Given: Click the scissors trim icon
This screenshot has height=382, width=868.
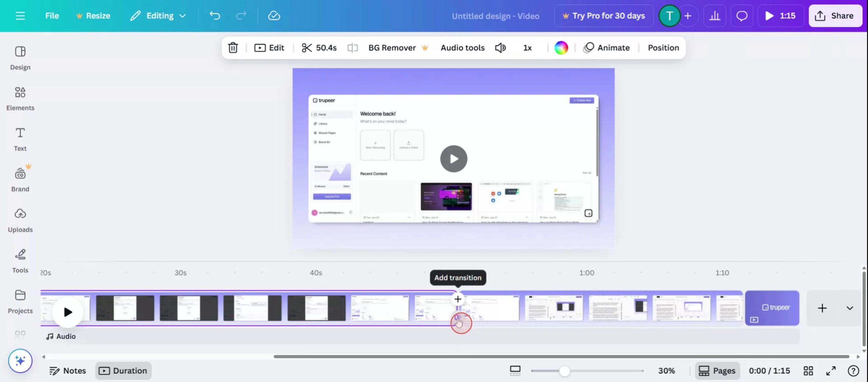Looking at the screenshot, I should click(306, 48).
